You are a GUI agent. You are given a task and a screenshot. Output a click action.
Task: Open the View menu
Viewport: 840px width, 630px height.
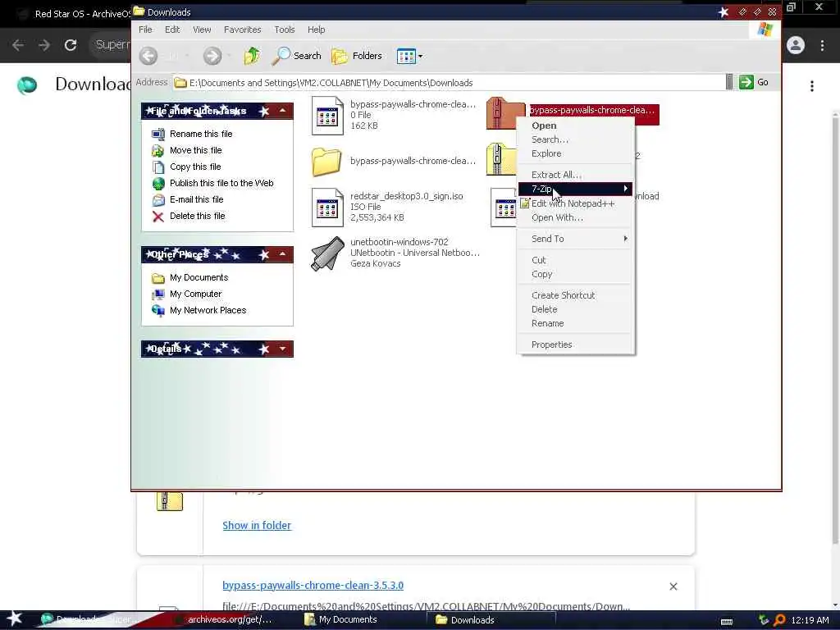tap(202, 30)
